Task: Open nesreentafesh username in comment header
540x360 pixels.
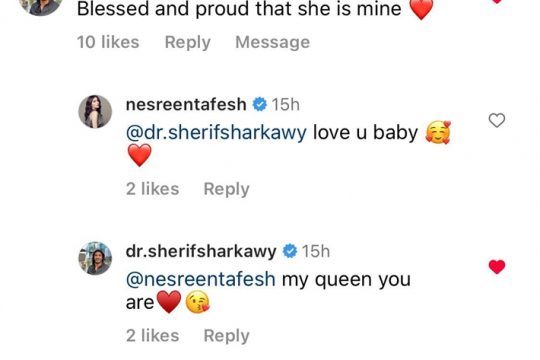Action: click(x=186, y=104)
